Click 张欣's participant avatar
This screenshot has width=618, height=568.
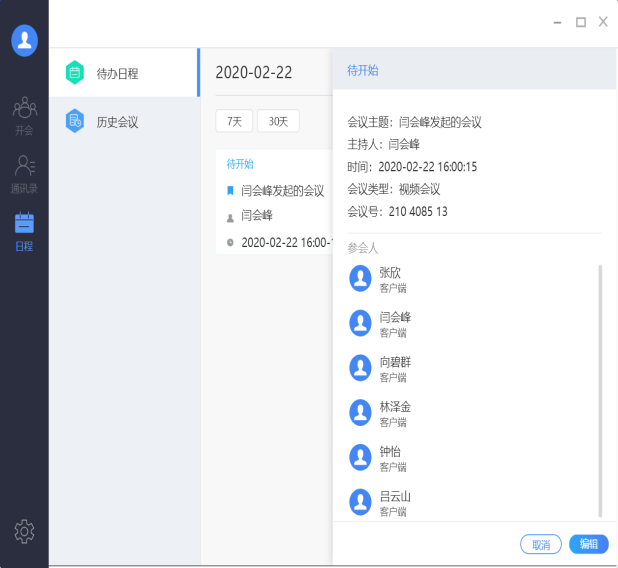361,278
